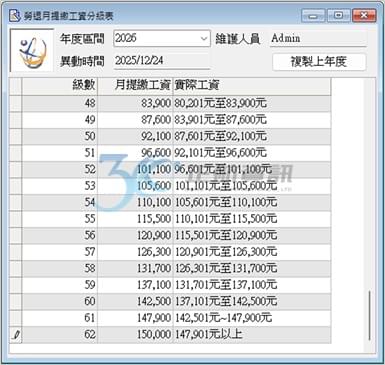Click grade cell 60
Viewport: 385px width, 365px height.
click(60, 301)
